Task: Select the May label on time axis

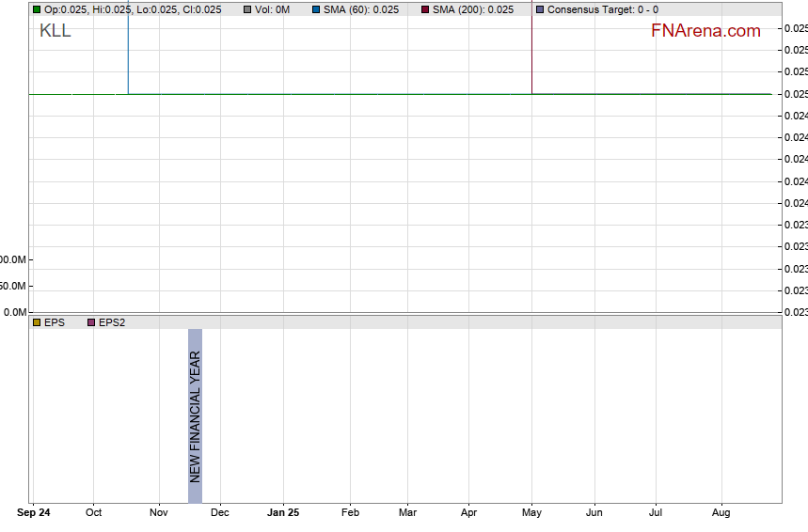Action: point(532,513)
